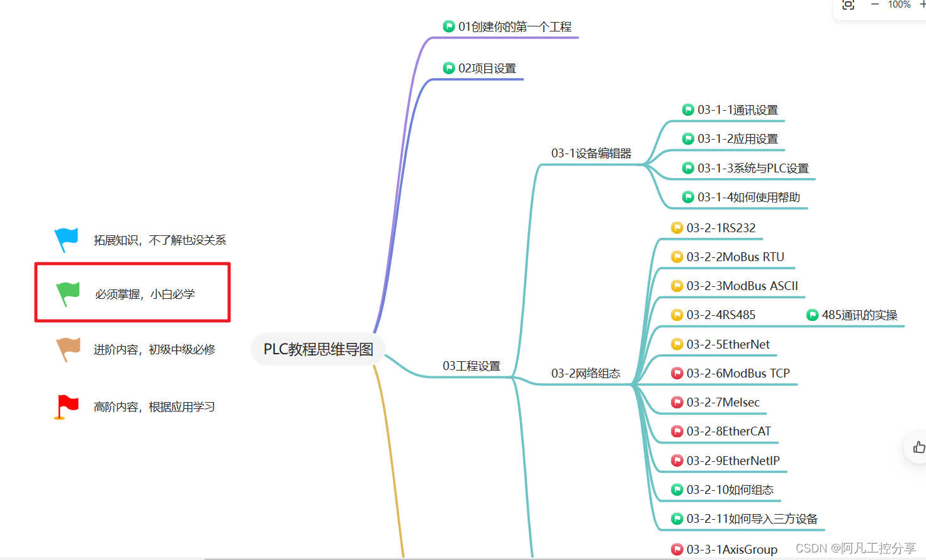Click the 03-1-1通讯设置 label
Screen dimensions: 926x560
tap(738, 110)
